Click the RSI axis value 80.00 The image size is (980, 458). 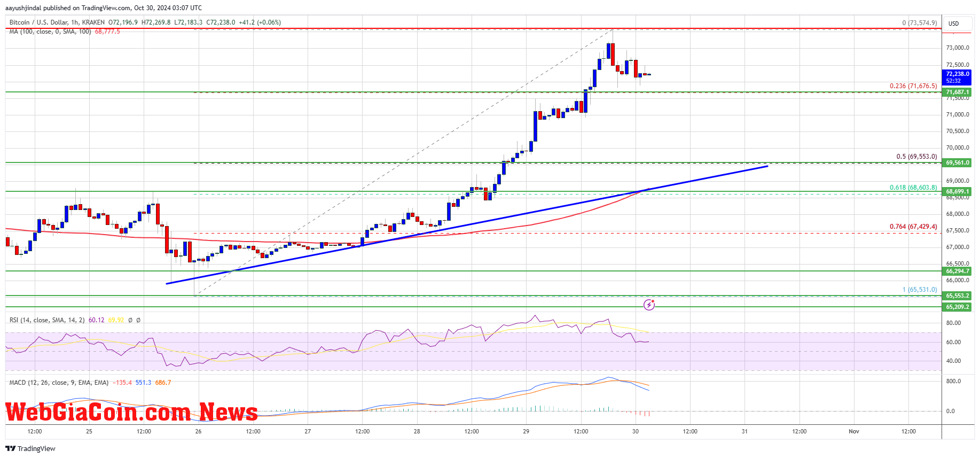953,323
